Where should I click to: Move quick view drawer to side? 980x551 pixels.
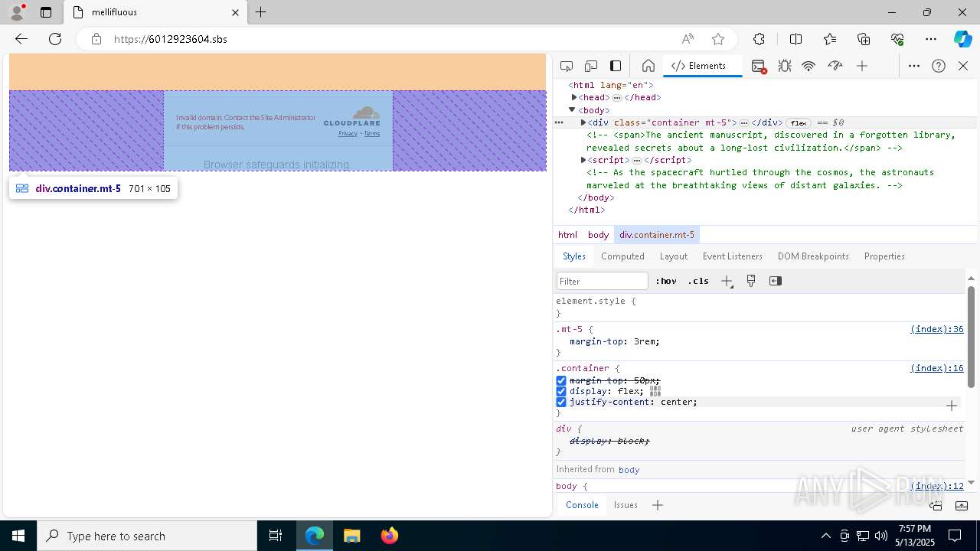click(936, 505)
